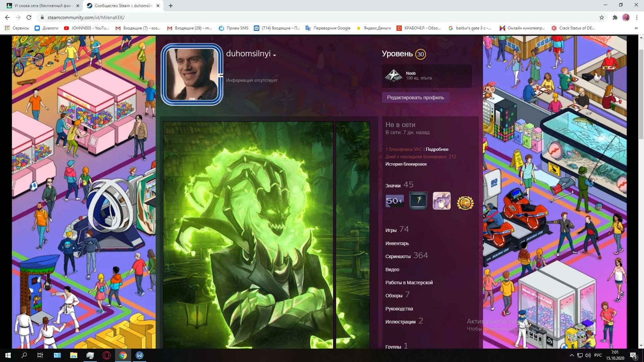Open the Прием SMS bookmark
The image size is (644, 362).
pos(233,28)
